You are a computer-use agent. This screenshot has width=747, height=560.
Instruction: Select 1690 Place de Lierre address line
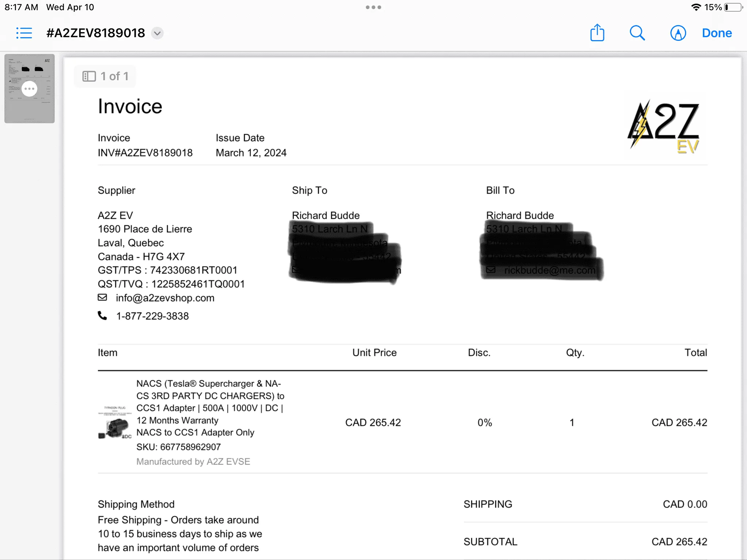coord(145,229)
